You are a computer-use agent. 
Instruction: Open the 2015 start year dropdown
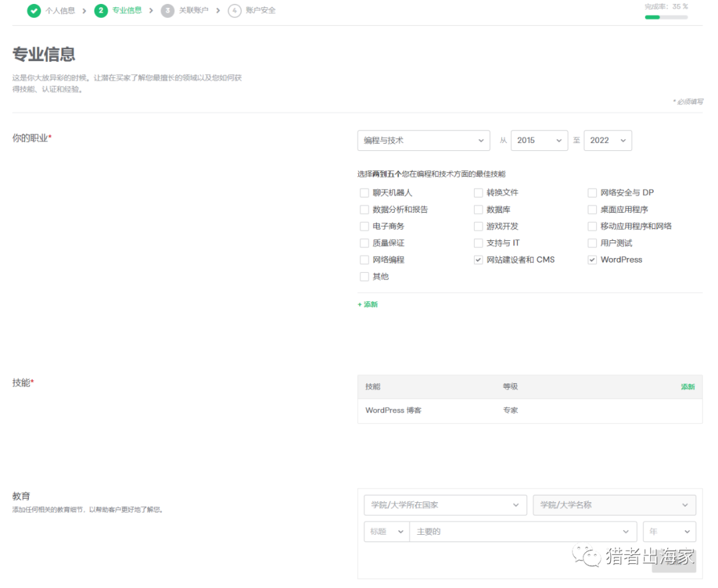pos(539,140)
